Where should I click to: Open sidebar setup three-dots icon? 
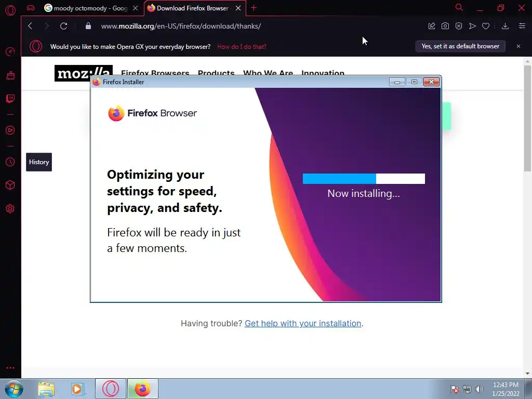pos(10,368)
